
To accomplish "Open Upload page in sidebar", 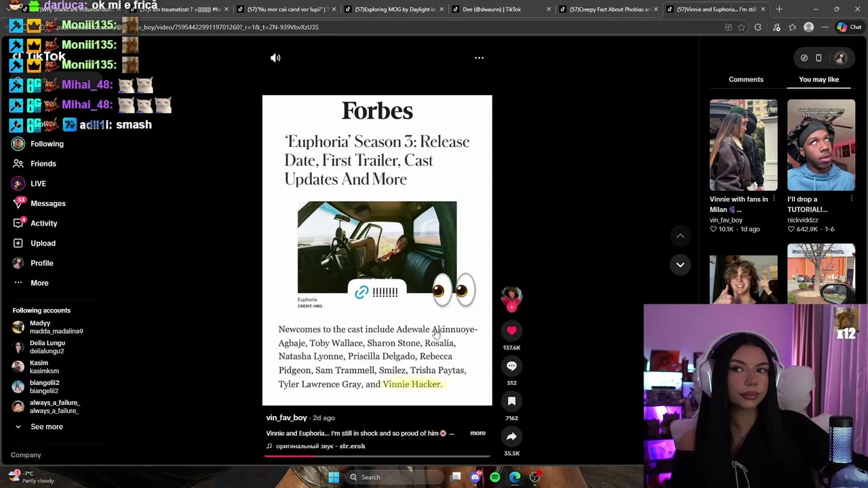I will click(34, 243).
